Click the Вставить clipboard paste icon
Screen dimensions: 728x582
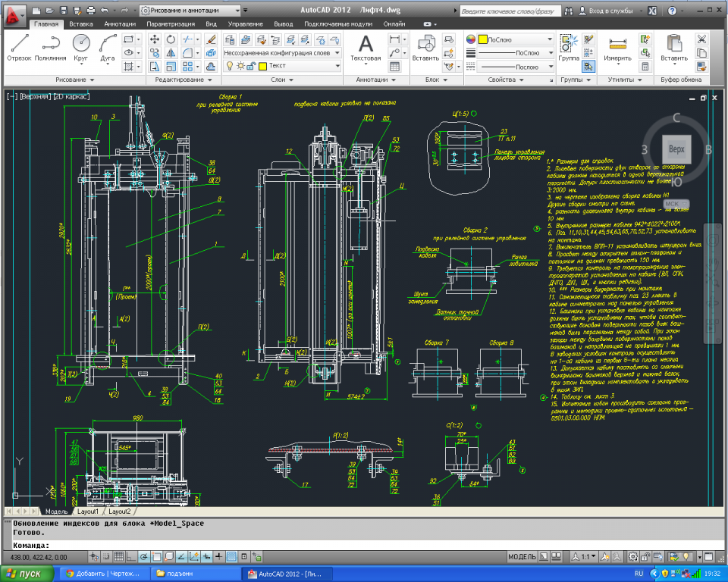[674, 48]
